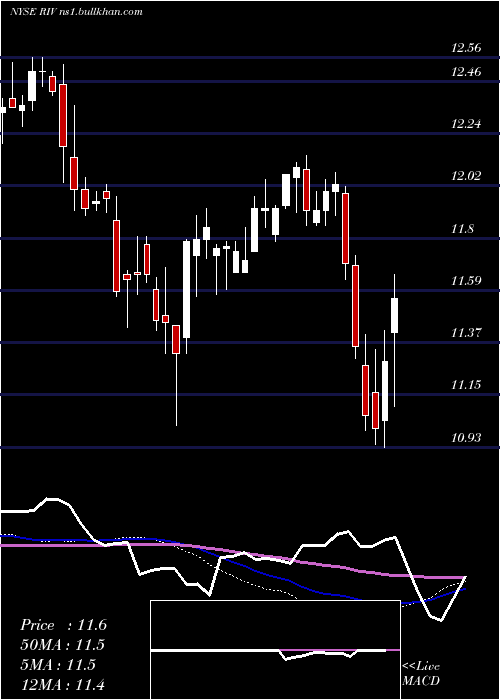Select the 10.93 price level label

466,438
